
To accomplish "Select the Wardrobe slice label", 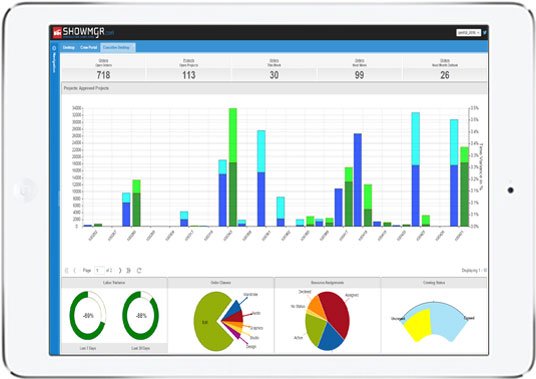I will 250,295.
